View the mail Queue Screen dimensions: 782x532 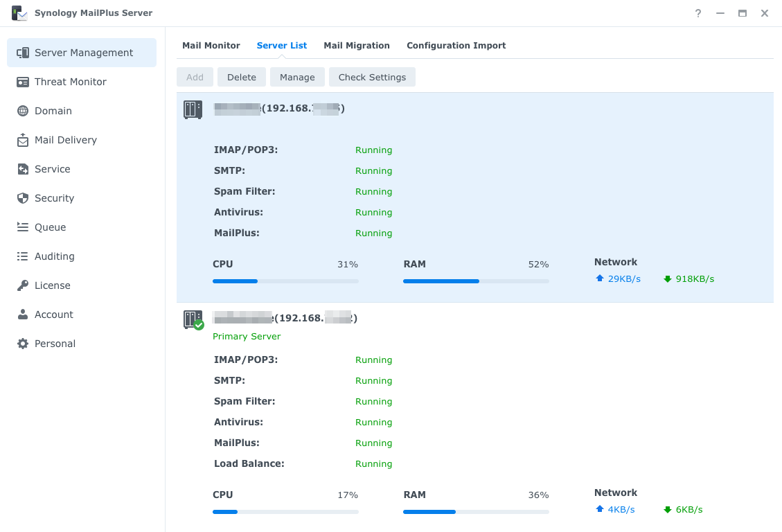point(50,227)
